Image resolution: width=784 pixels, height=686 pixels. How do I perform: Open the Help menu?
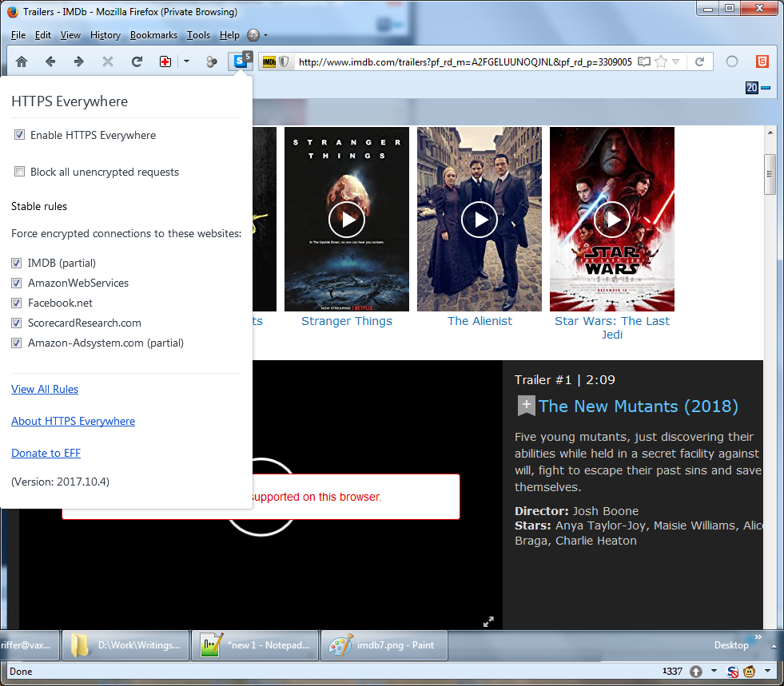click(x=229, y=35)
